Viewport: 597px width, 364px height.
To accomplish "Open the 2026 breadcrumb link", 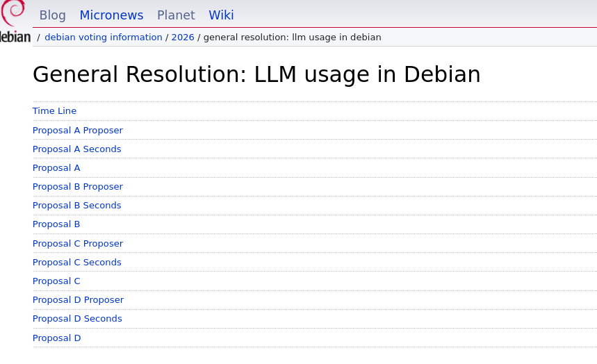I will point(183,38).
